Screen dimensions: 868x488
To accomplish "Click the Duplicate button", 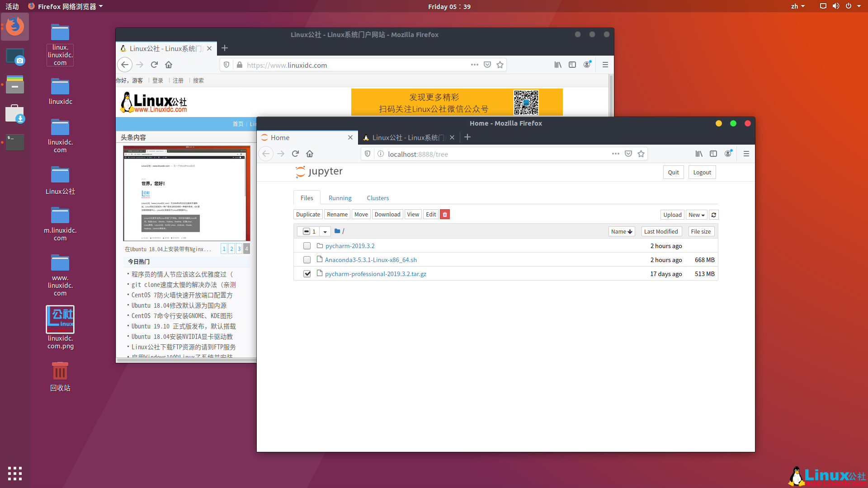I will tap(308, 215).
